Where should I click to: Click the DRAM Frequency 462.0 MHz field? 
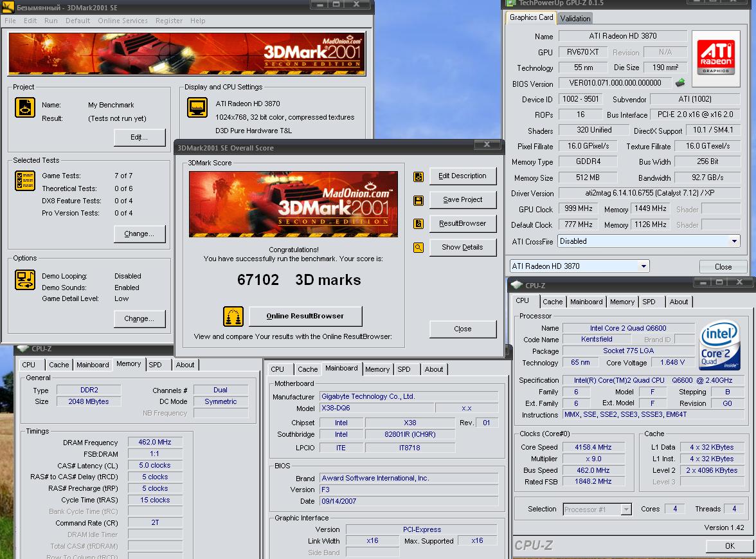coord(155,442)
